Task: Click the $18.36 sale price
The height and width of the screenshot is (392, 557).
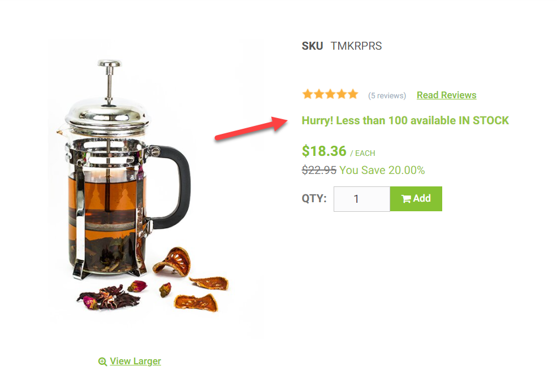Action: [324, 151]
